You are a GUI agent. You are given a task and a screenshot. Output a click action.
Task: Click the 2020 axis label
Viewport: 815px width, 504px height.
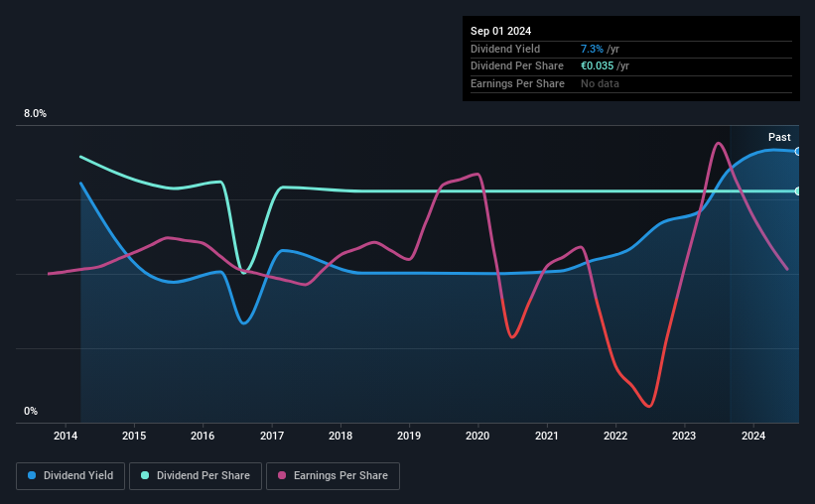coord(477,436)
